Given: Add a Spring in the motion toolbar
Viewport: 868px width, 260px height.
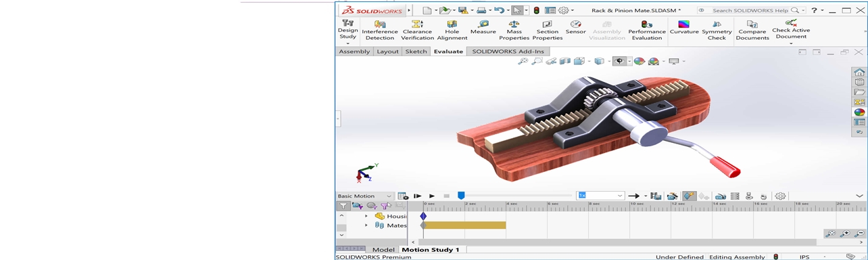Looking at the screenshot, I should click(735, 196).
